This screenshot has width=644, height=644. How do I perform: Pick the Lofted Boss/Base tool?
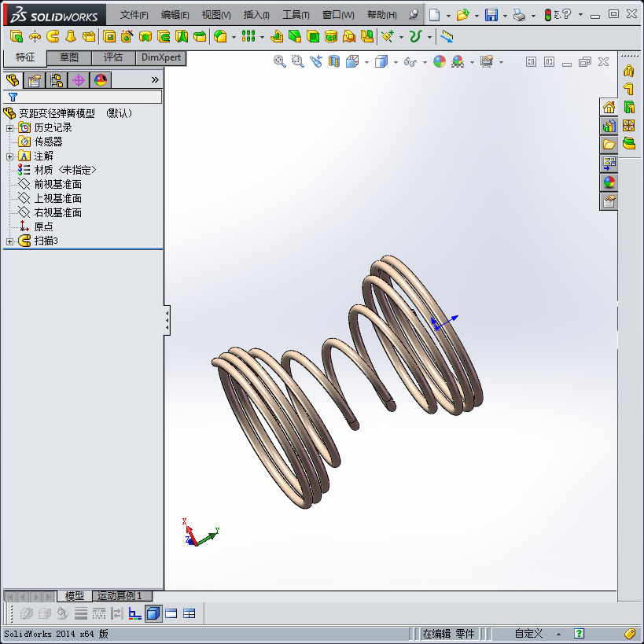pos(71,36)
